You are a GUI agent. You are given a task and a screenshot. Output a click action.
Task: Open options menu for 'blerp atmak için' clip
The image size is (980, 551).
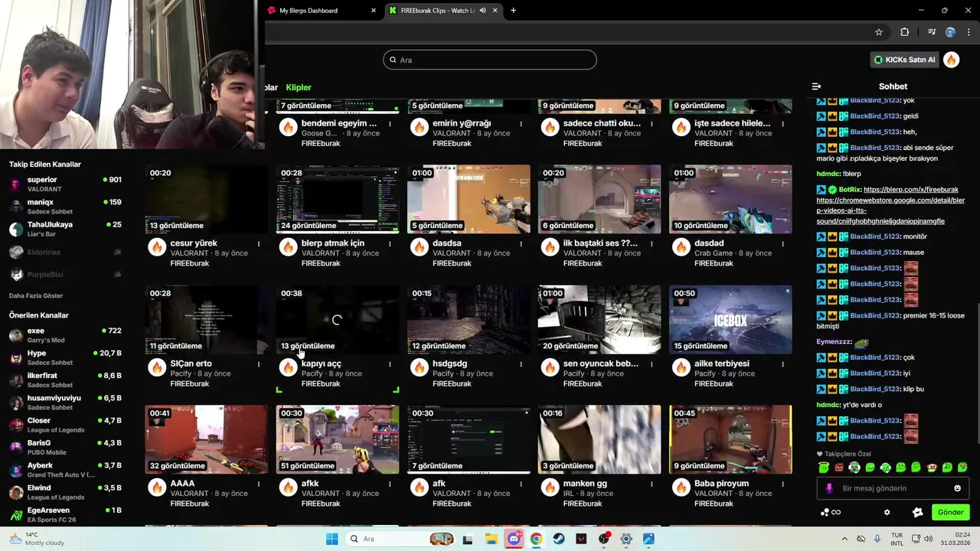390,244
